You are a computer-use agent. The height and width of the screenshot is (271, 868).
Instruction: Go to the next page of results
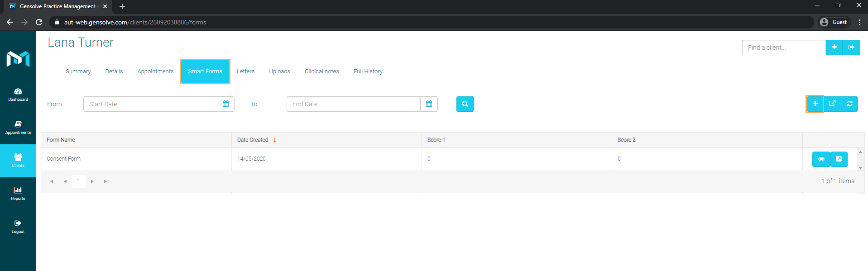pos(92,181)
